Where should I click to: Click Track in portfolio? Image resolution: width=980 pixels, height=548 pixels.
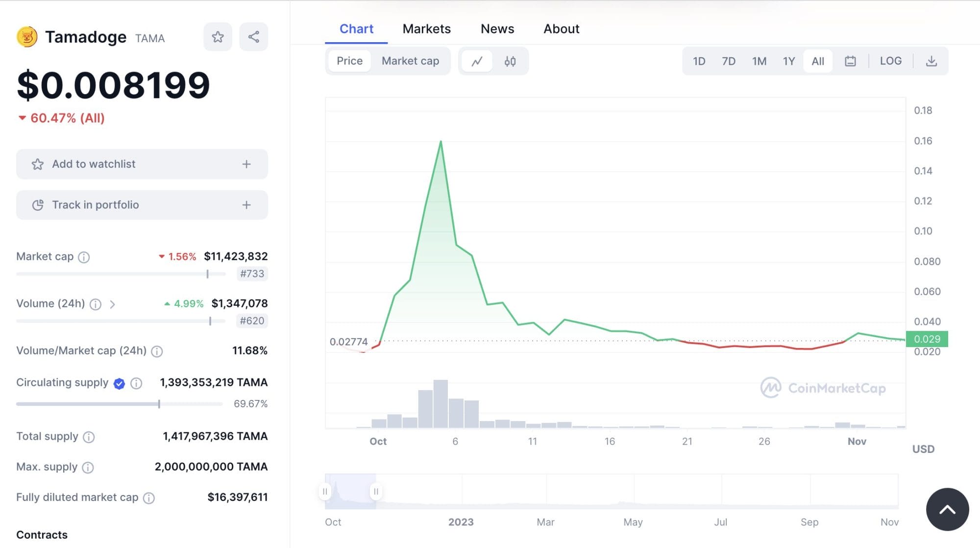click(142, 205)
